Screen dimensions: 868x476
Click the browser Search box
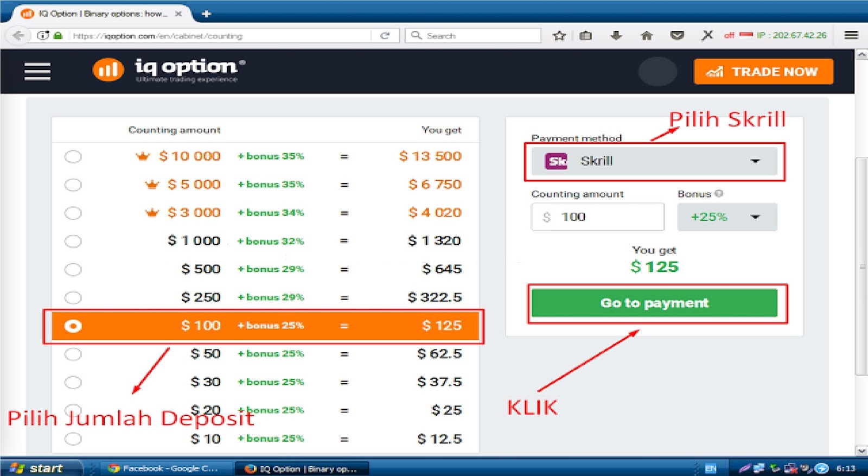click(473, 36)
